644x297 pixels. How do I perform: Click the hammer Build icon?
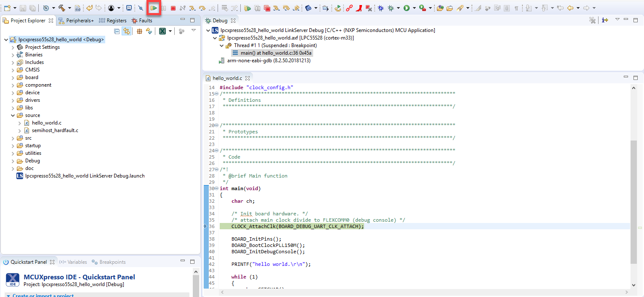62,8
